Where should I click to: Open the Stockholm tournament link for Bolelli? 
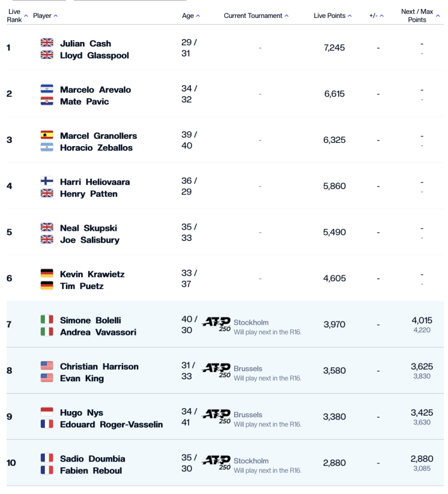coord(251,323)
